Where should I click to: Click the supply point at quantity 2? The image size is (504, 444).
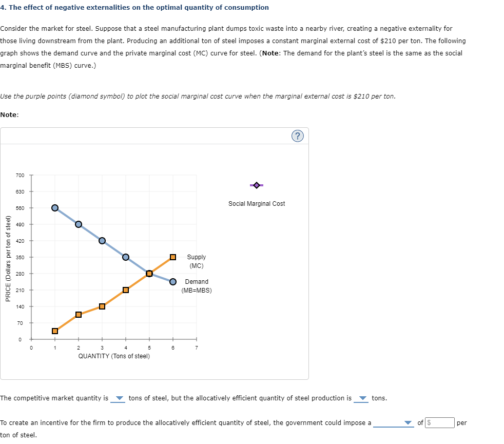[78, 315]
